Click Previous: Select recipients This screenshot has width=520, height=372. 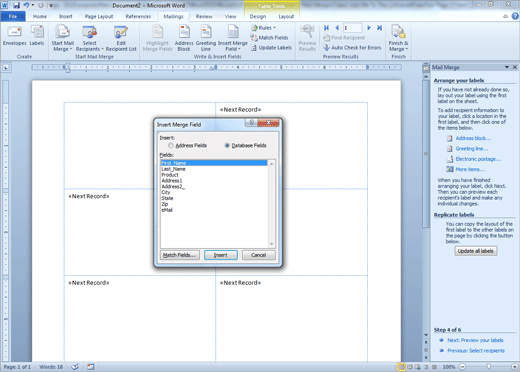476,351
